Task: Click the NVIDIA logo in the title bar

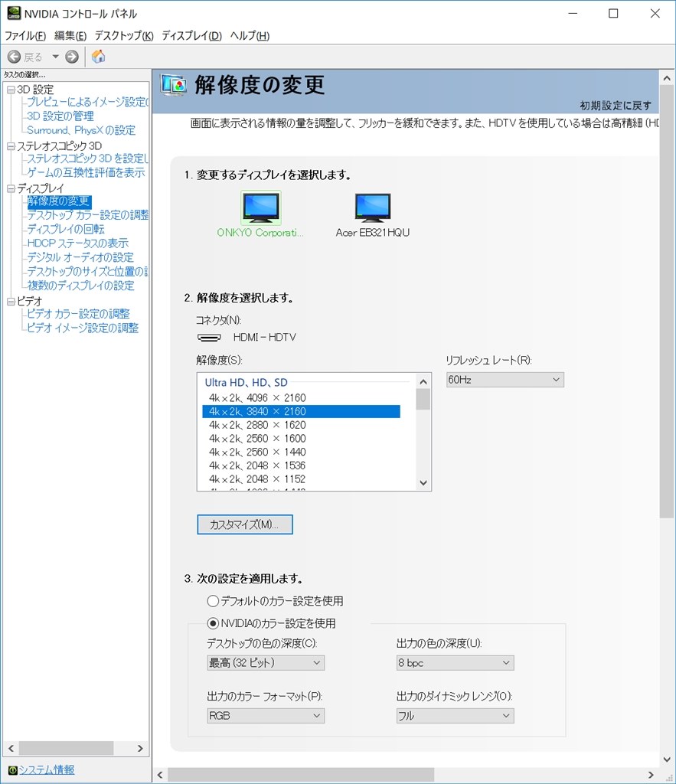Action: pyautogui.click(x=14, y=13)
